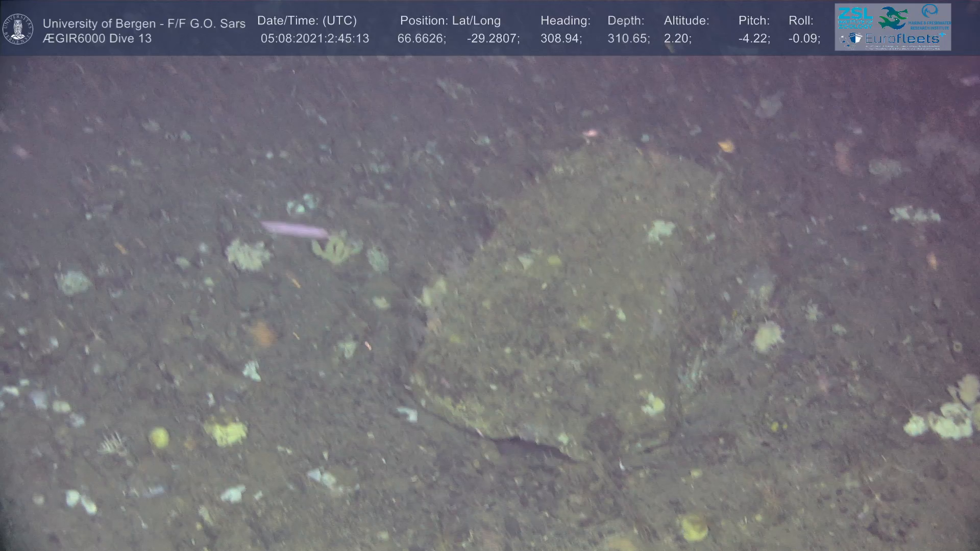
Task: Click the University of Bergen seal logo
Action: (x=18, y=29)
